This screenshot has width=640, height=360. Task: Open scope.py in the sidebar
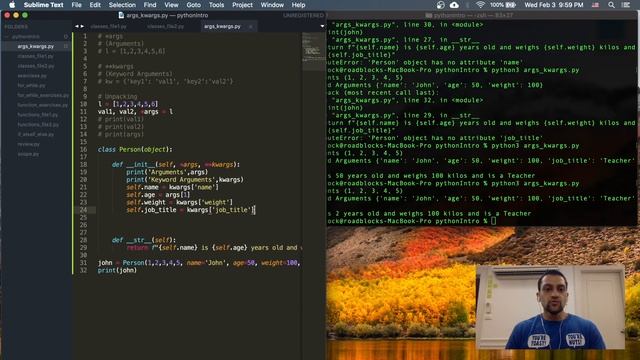(x=28, y=154)
